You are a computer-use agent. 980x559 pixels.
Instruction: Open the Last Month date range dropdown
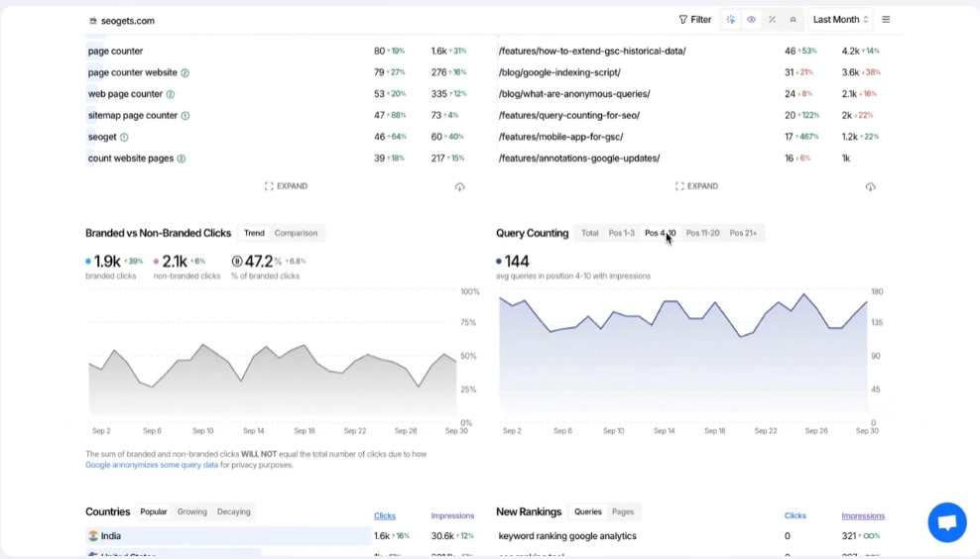pos(840,20)
